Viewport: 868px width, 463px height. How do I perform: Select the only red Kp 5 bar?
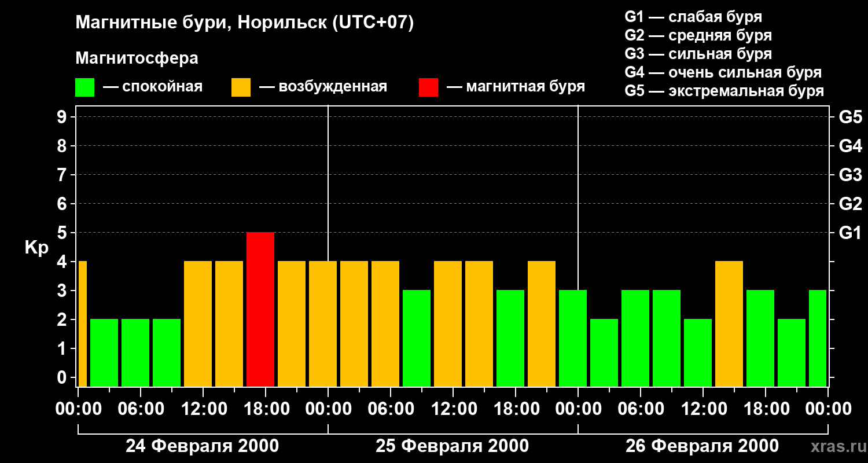click(x=260, y=309)
